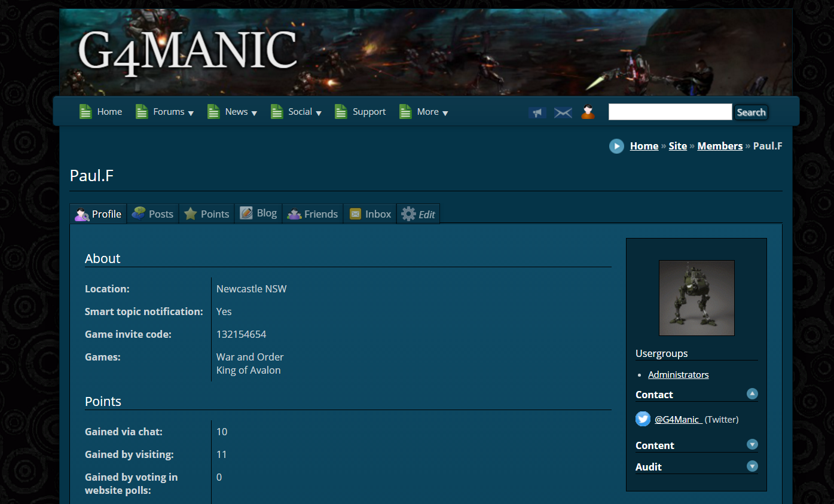Viewport: 834px width, 504px height.
Task: Click the Points star icon
Action: [191, 214]
